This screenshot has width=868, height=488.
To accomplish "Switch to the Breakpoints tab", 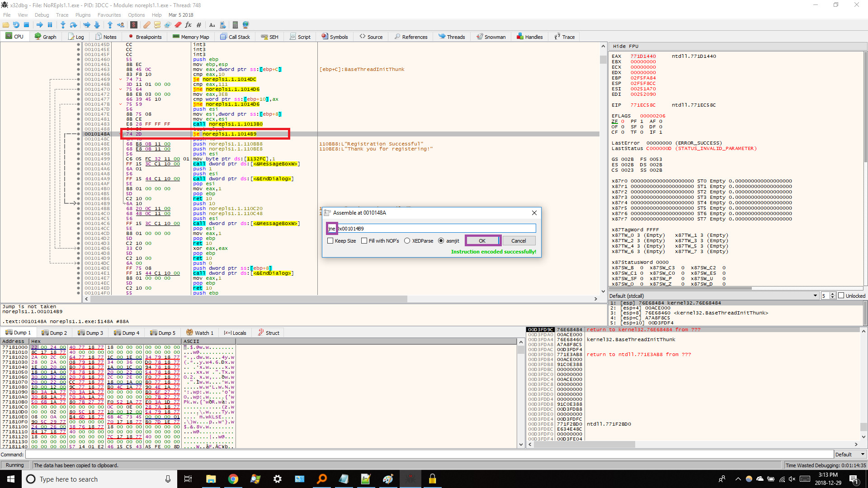I will click(145, 37).
